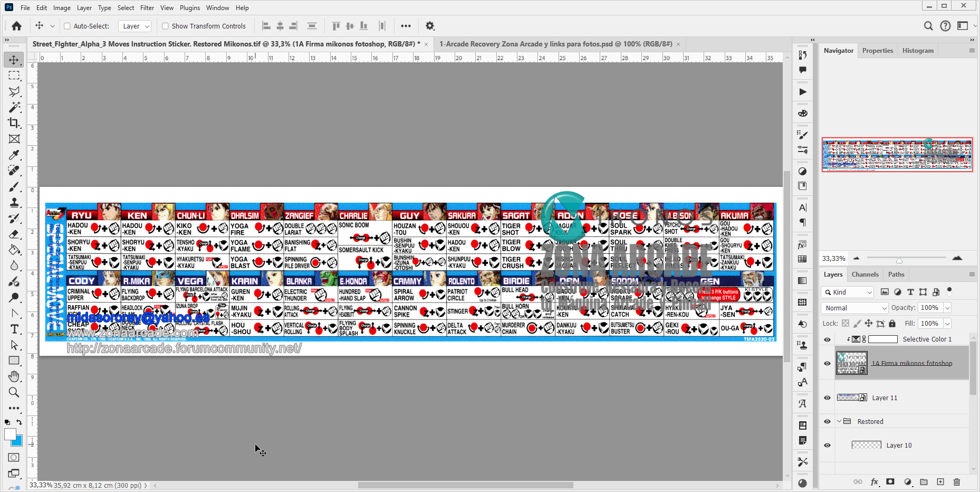This screenshot has width=980, height=492.
Task: Open the Image menu
Action: 62,8
